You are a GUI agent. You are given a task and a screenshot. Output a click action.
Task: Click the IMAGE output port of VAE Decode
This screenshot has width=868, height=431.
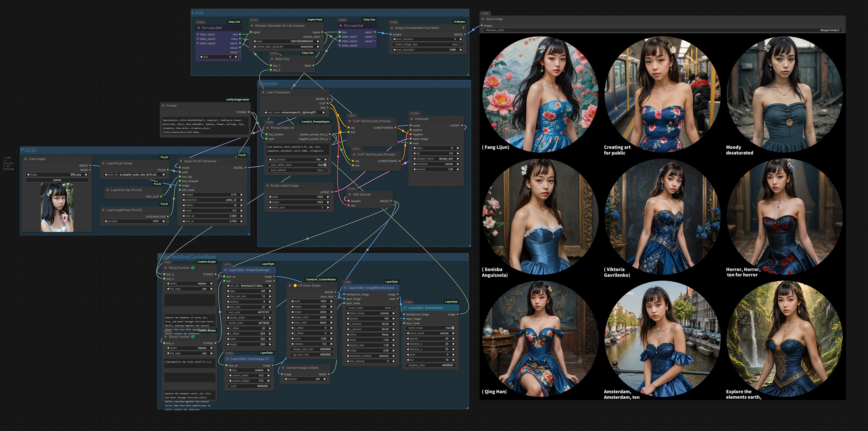391,201
